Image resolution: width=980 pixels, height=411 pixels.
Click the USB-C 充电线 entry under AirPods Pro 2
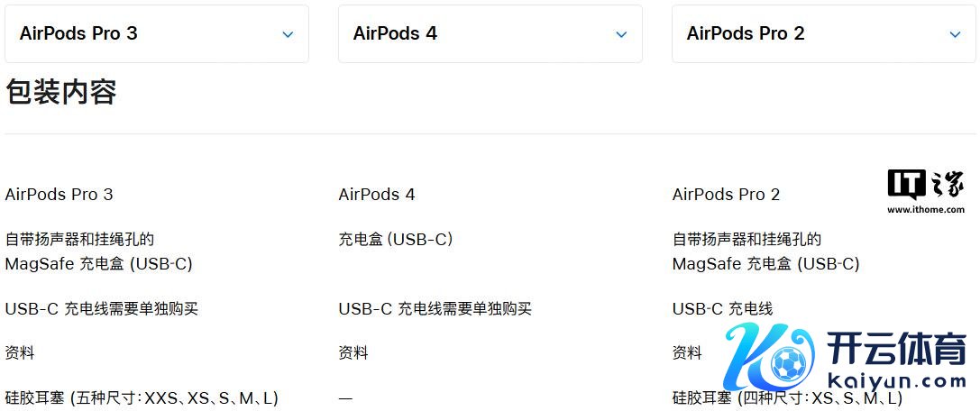(722, 309)
